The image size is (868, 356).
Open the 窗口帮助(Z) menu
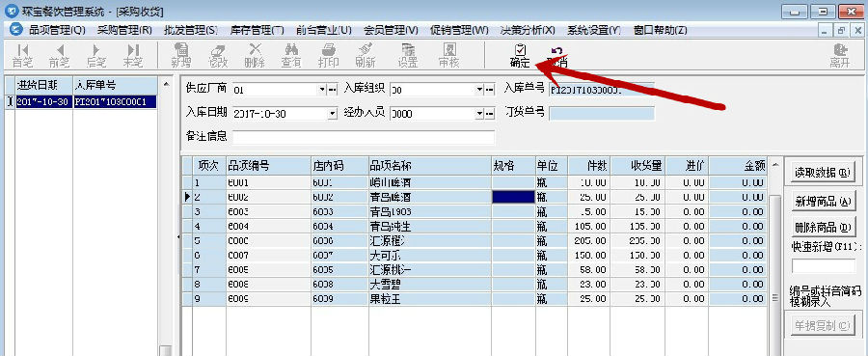pos(661,31)
